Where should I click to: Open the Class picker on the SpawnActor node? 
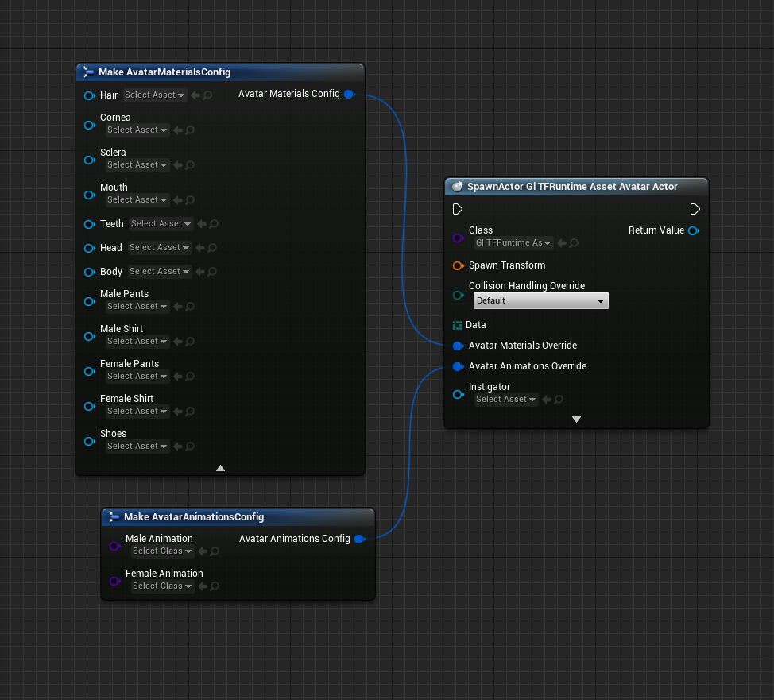[513, 243]
